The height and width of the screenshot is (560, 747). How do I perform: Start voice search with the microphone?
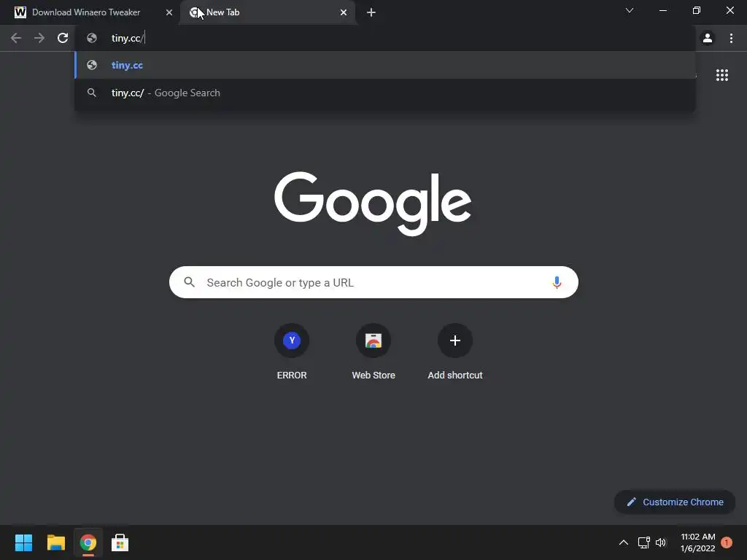pyautogui.click(x=557, y=282)
